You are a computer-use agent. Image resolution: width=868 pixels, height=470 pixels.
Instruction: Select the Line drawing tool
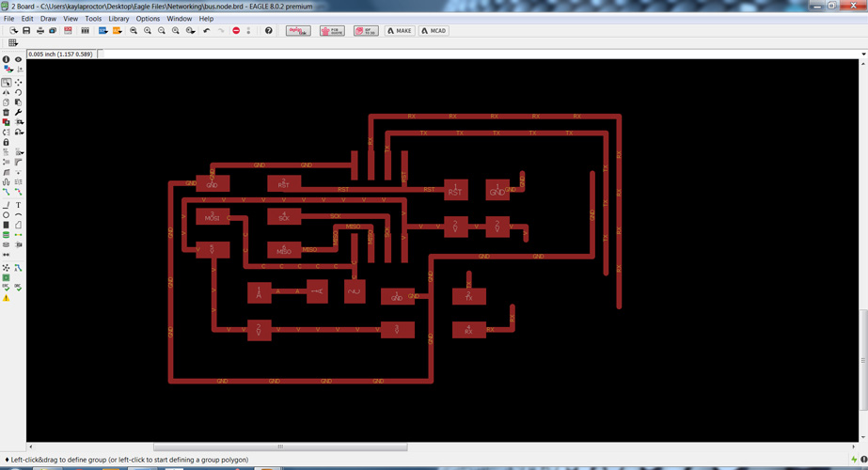pos(6,205)
